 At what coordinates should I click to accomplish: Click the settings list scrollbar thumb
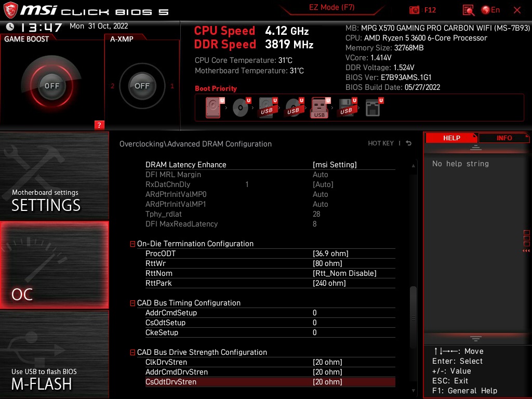click(413, 317)
